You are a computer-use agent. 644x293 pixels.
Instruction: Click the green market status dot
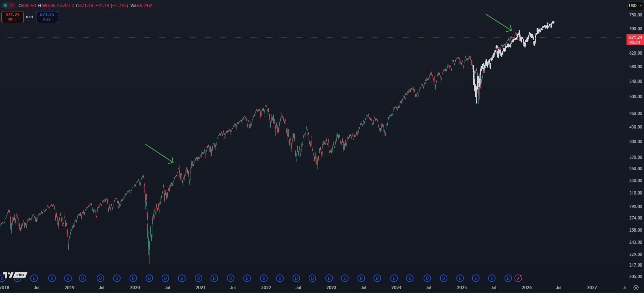coord(5,5)
